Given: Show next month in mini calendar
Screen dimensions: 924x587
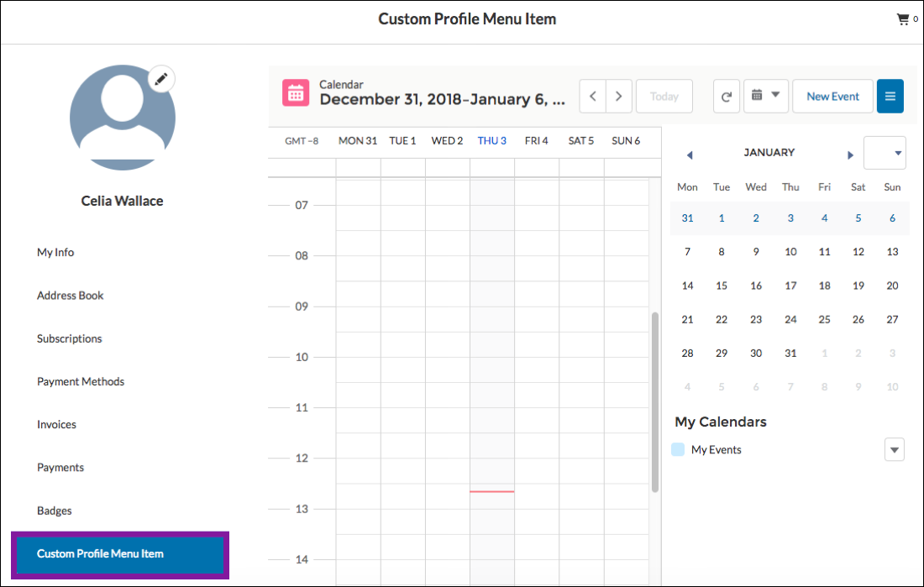Looking at the screenshot, I should coord(850,155).
